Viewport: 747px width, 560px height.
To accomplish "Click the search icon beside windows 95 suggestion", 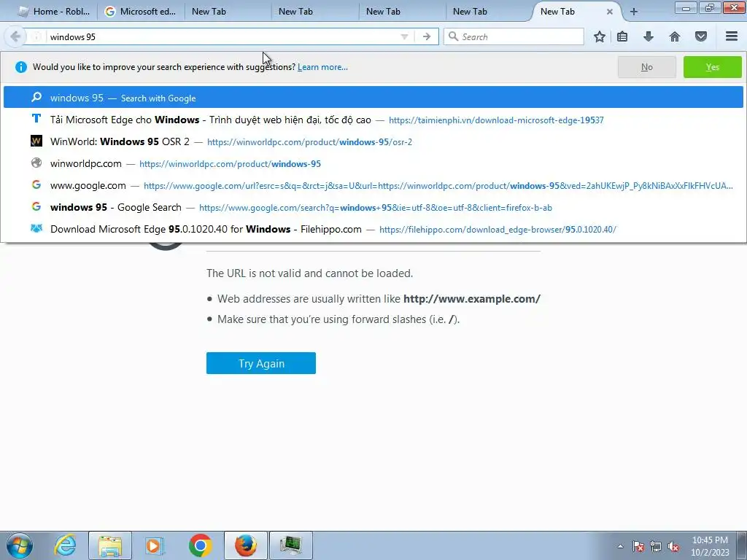I will coord(36,97).
